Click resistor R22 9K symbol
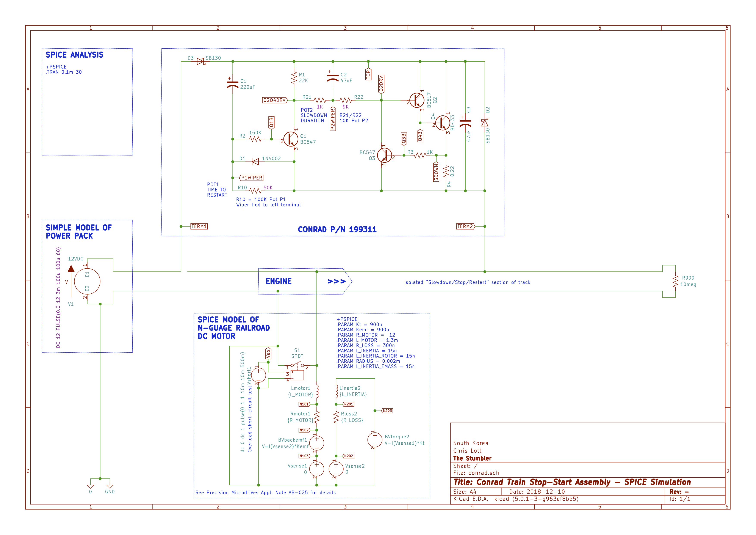This screenshot has height=535, width=756. click(x=346, y=100)
